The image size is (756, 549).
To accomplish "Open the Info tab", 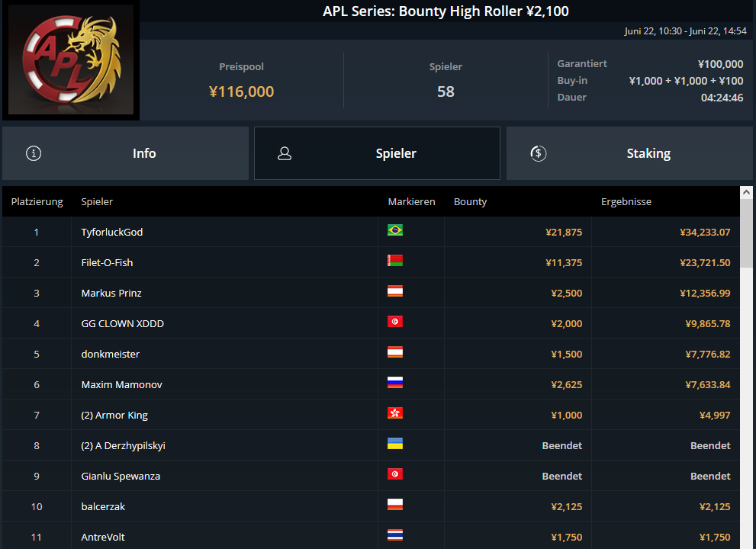I will point(125,153).
